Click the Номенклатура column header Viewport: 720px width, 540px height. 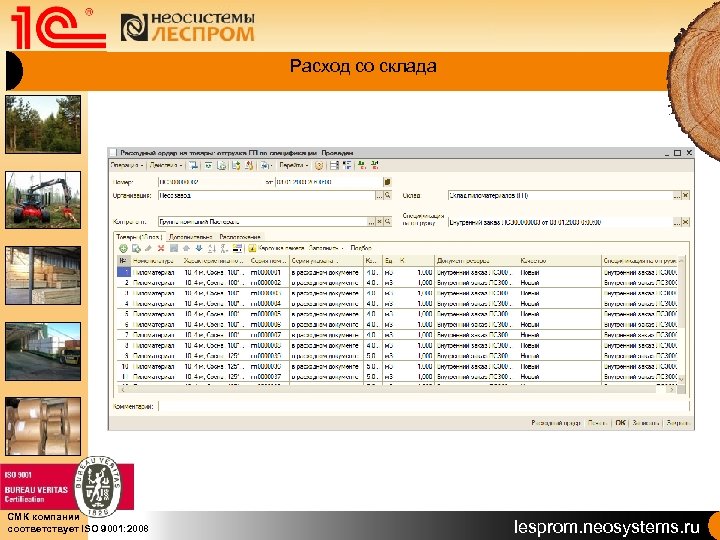156,261
